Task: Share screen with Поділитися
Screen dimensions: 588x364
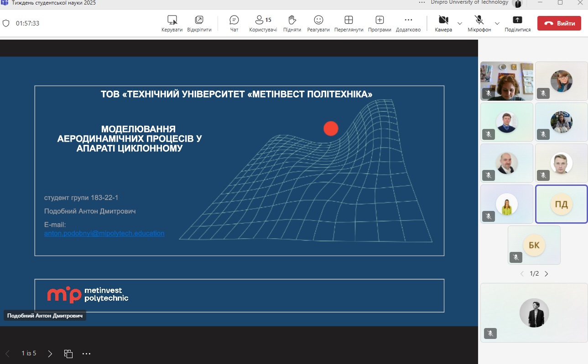Action: (517, 24)
